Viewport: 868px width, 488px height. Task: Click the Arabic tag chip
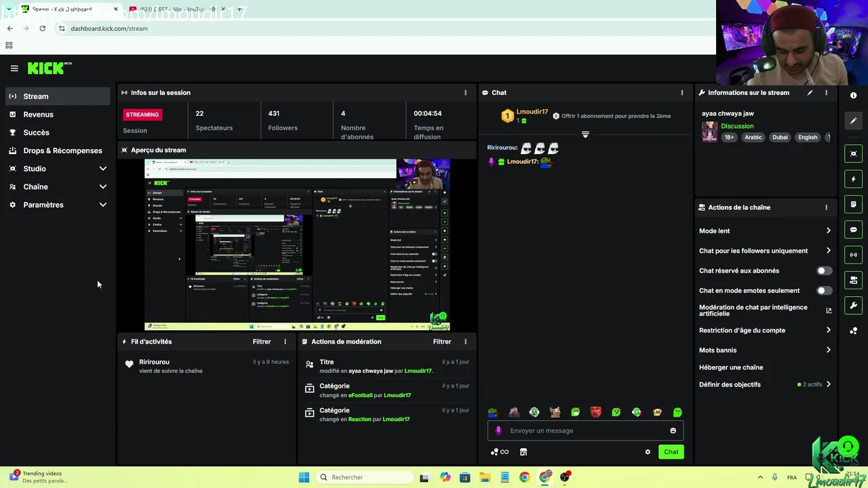pos(753,137)
